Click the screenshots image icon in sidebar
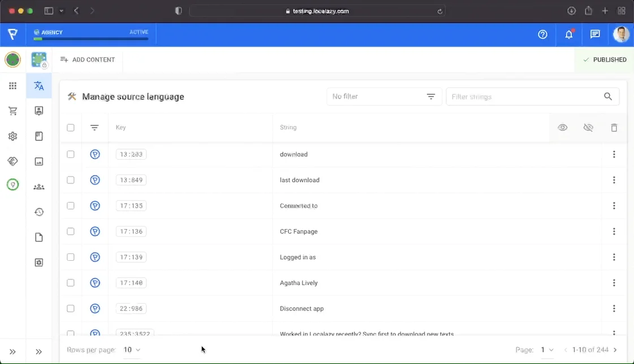634x364 pixels. (38, 161)
